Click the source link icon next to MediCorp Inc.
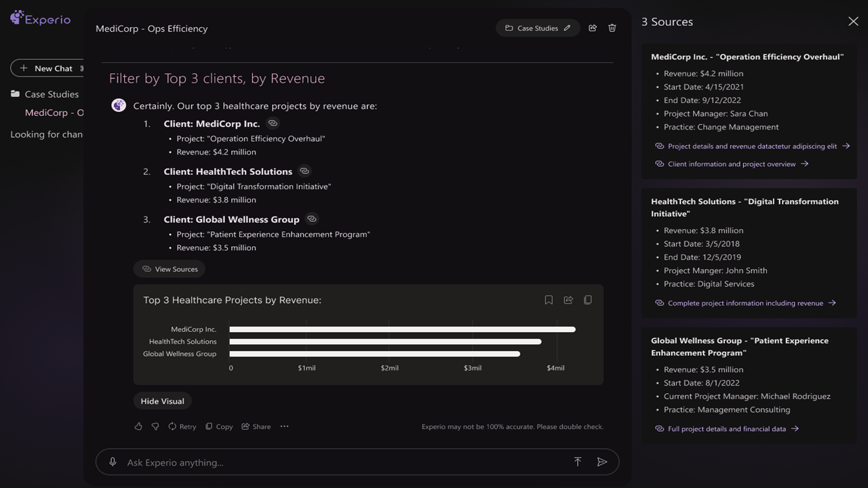 pos(273,123)
